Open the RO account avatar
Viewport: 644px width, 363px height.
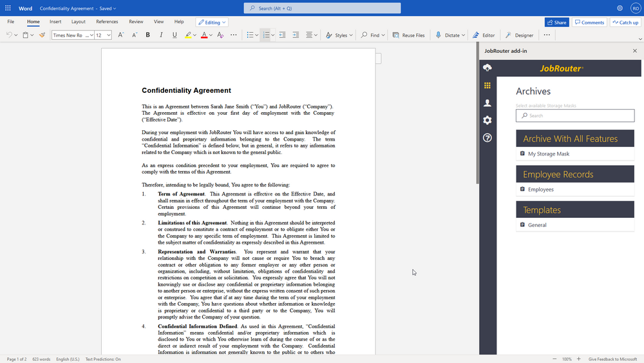coord(636,8)
